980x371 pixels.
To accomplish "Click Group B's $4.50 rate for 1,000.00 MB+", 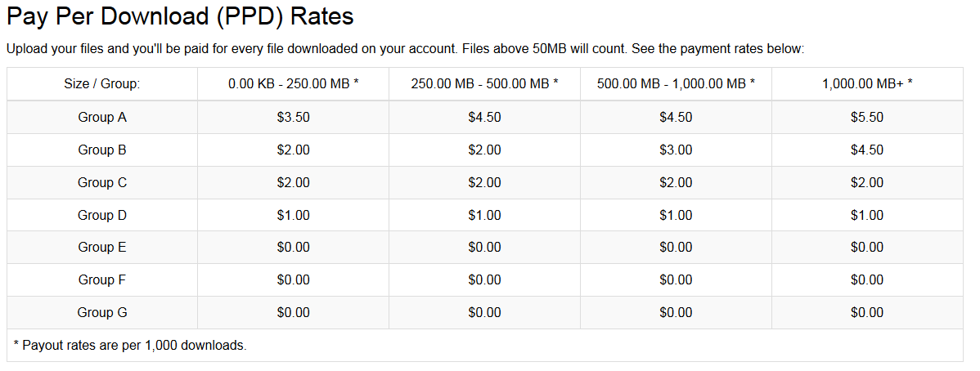I will click(867, 150).
